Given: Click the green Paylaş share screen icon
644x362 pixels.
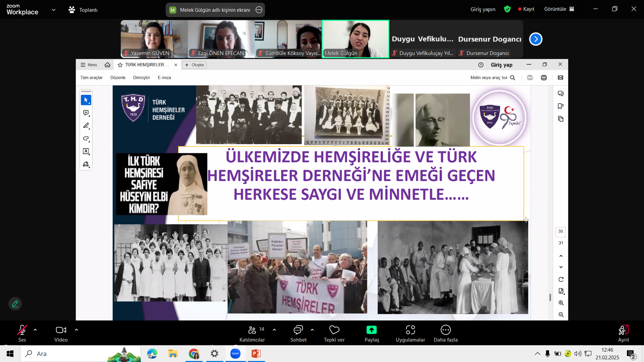Looking at the screenshot, I should tap(371, 330).
